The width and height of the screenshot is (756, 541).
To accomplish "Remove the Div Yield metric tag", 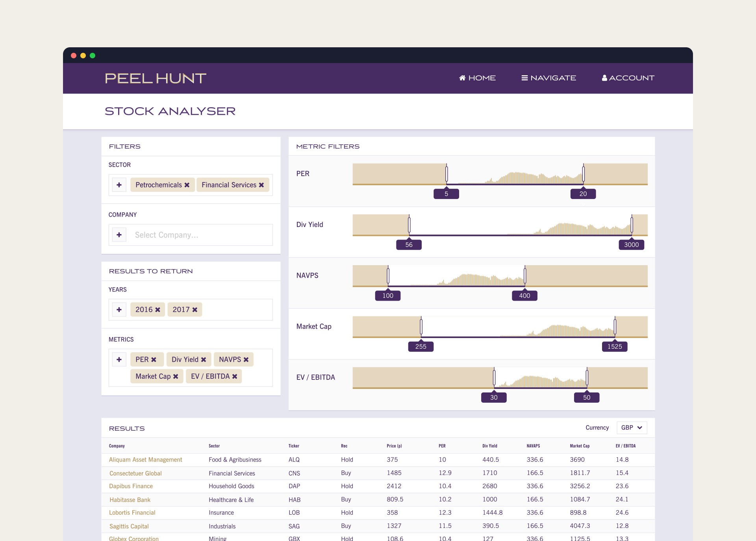I will click(204, 360).
